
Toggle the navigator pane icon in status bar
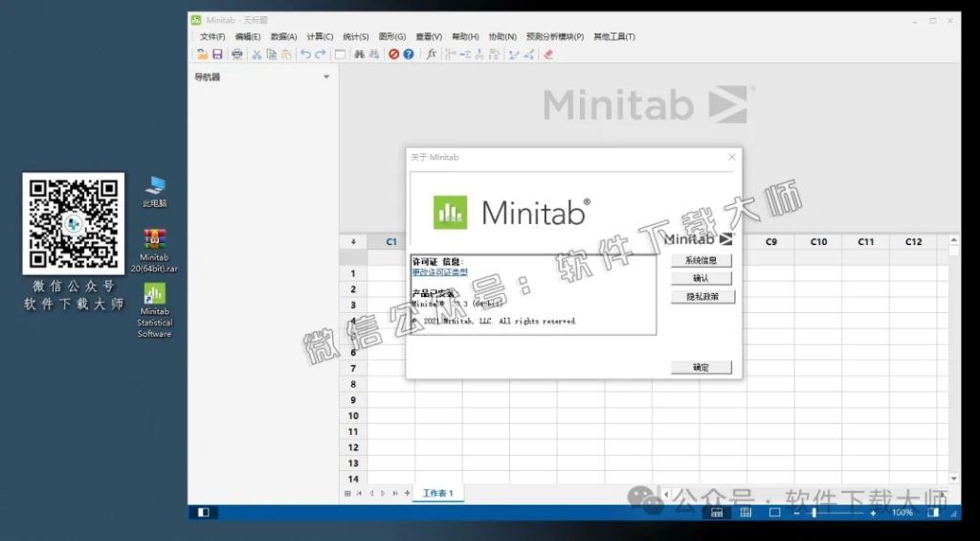coord(204,512)
